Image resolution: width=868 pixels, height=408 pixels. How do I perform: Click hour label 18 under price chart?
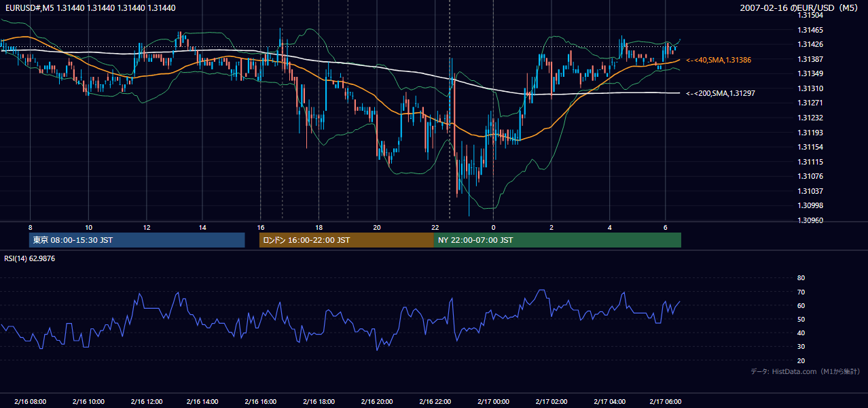pyautogui.click(x=319, y=227)
